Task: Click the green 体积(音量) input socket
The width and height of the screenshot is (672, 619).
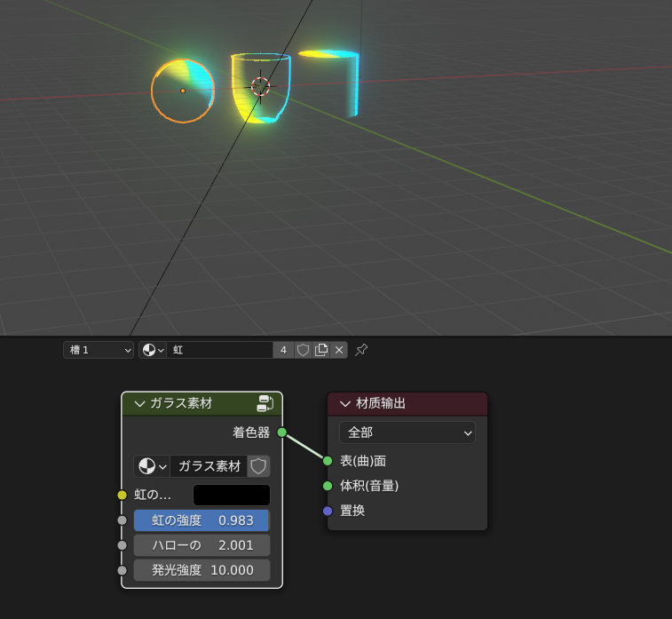Action: pos(328,486)
